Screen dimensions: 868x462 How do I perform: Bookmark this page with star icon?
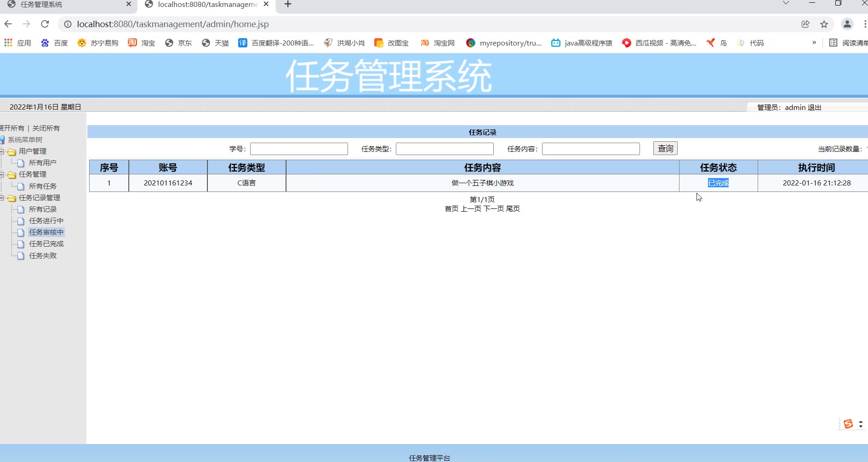pos(824,24)
